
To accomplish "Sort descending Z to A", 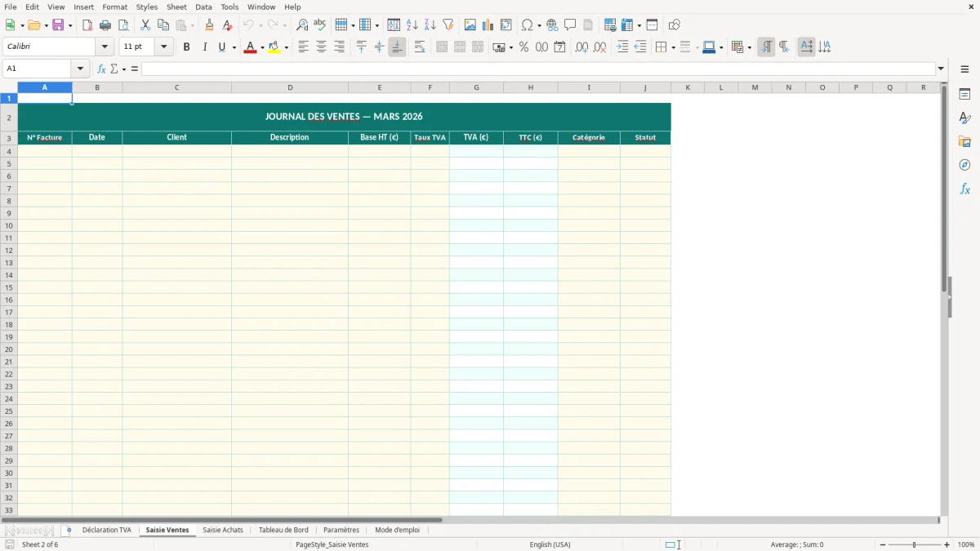I will [x=430, y=25].
